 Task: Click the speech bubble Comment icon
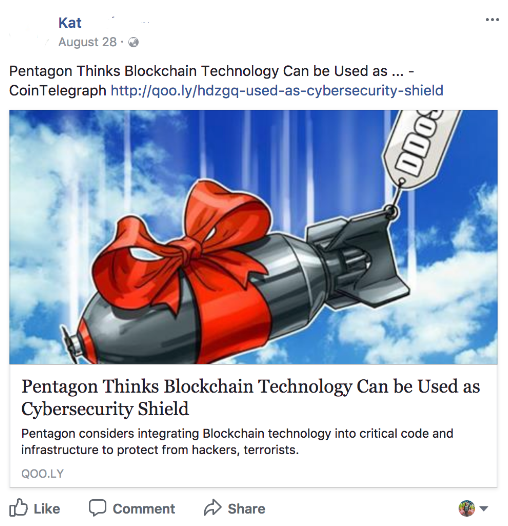point(97,508)
